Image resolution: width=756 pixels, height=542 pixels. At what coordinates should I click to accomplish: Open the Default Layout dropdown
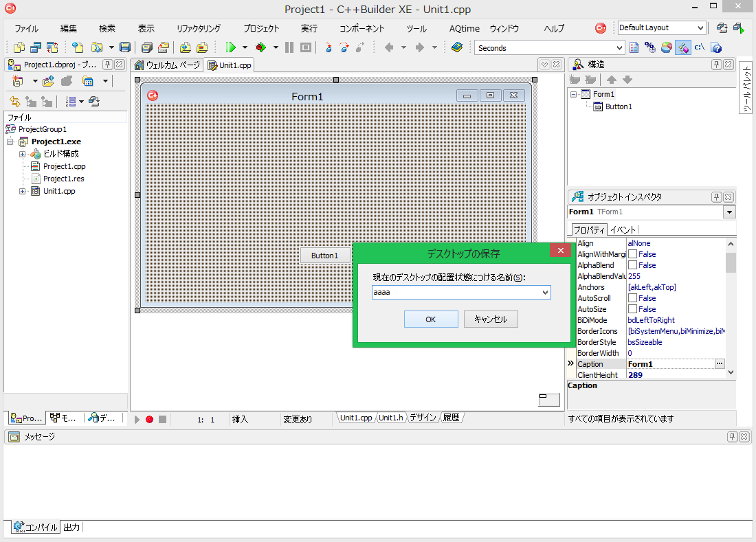[700, 28]
